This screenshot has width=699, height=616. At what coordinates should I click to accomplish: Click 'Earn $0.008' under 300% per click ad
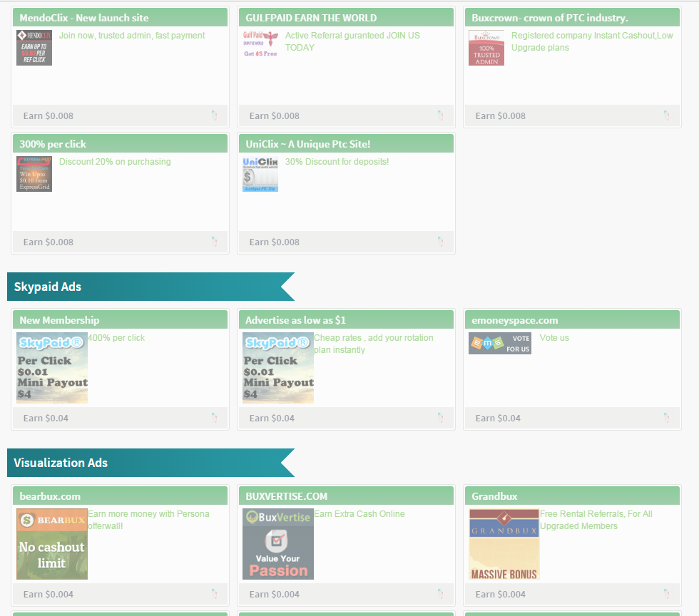point(49,242)
